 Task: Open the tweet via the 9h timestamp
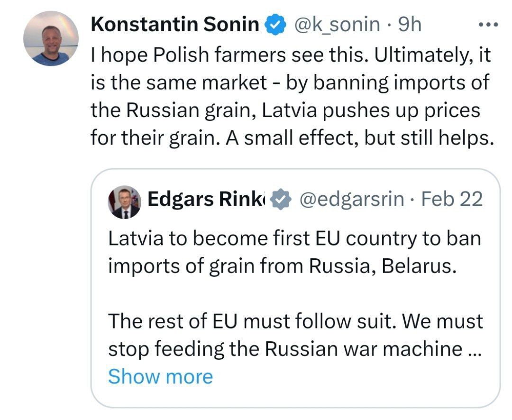tap(410, 24)
